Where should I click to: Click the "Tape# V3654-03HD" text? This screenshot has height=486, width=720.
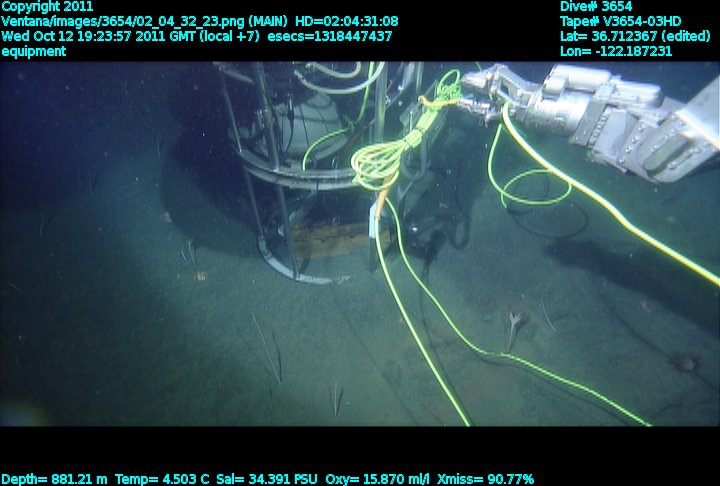pos(621,22)
